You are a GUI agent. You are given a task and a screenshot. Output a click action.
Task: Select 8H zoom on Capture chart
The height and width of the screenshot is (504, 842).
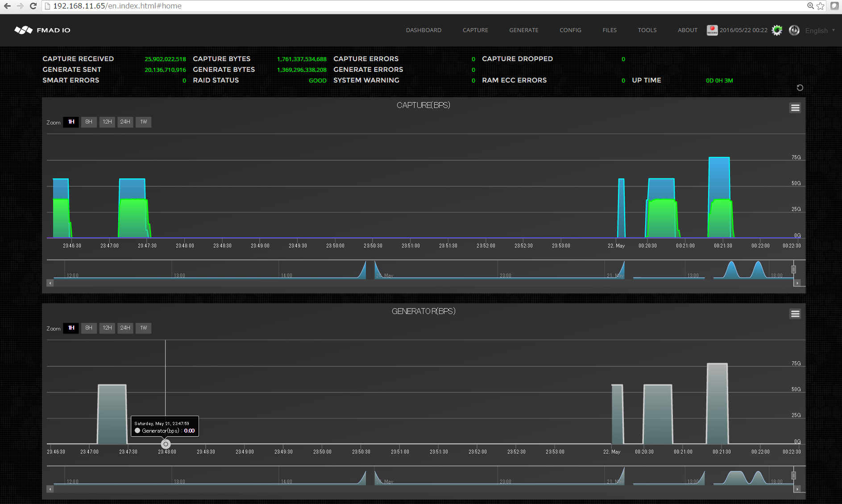click(89, 122)
